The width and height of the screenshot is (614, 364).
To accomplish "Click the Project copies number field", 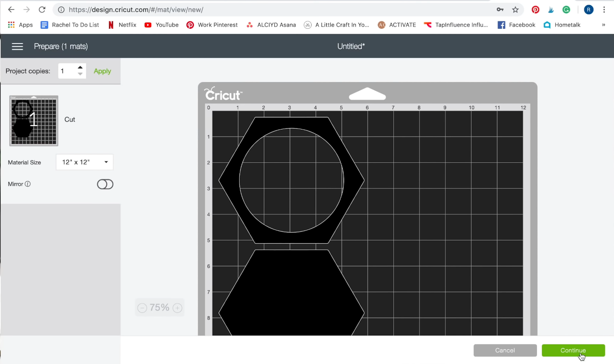I will click(68, 71).
